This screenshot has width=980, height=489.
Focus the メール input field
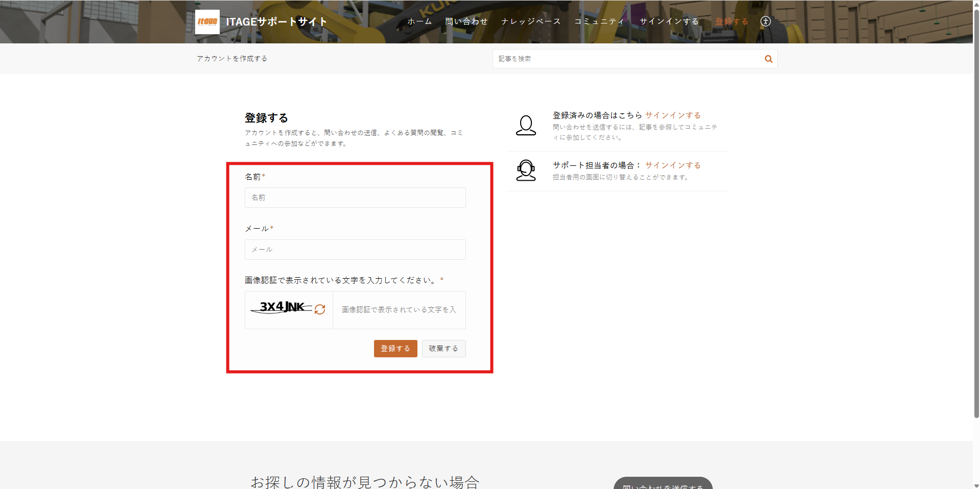(x=355, y=250)
